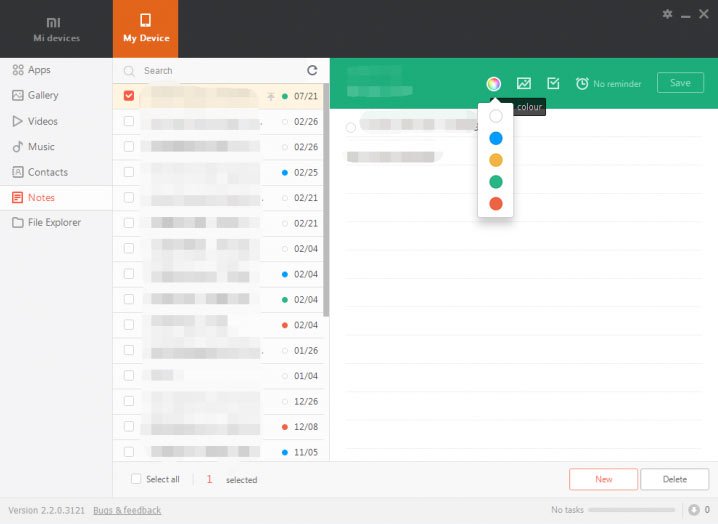Pick the green colour swatch
This screenshot has width=718, height=524.
[x=495, y=182]
